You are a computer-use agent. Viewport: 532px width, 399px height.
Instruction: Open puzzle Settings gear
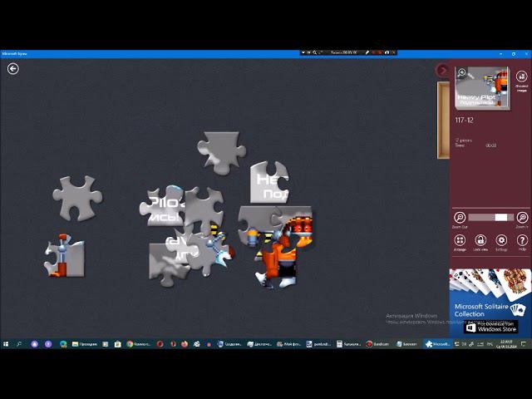[501, 240]
